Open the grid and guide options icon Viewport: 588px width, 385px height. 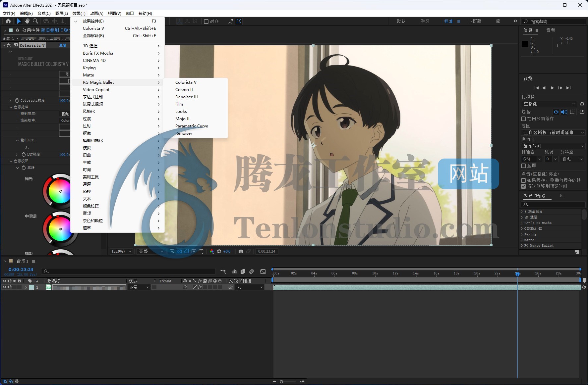click(x=201, y=252)
